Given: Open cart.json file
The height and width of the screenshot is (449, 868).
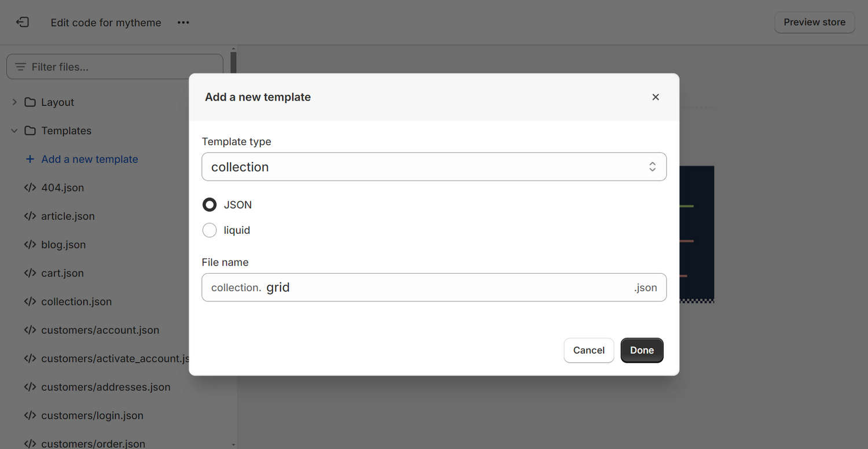Looking at the screenshot, I should coord(62,273).
